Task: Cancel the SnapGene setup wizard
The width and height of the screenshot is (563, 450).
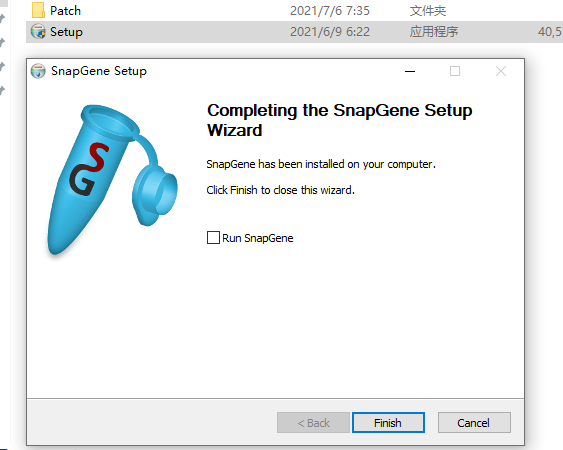Action: 474,423
